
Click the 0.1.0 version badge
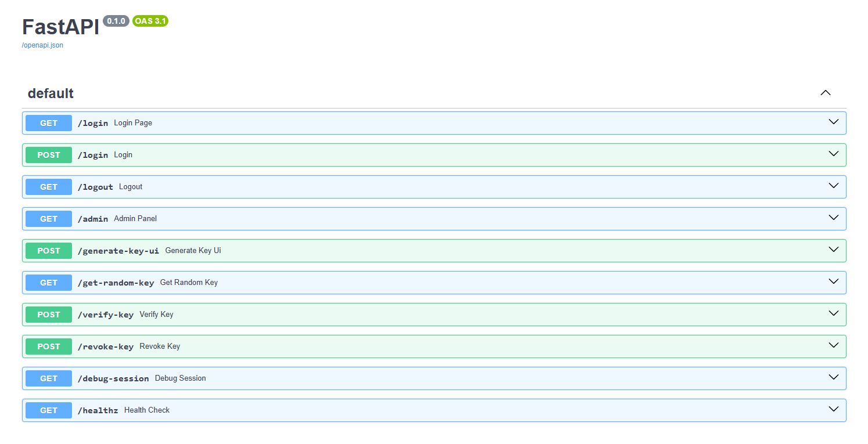point(116,21)
